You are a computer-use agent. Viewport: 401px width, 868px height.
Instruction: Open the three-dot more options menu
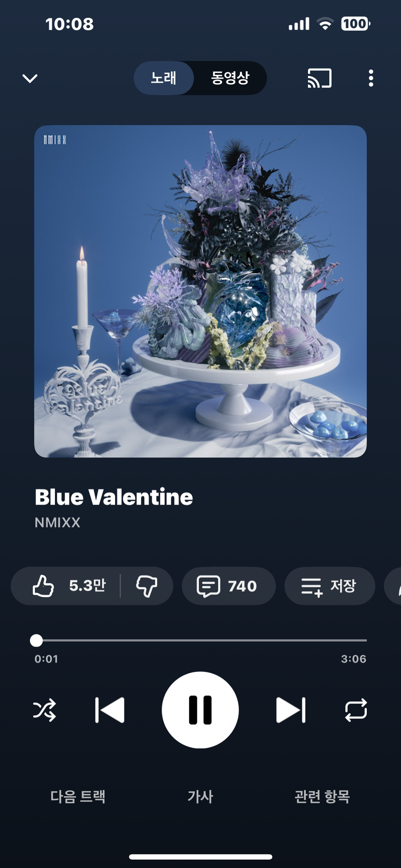point(371,78)
